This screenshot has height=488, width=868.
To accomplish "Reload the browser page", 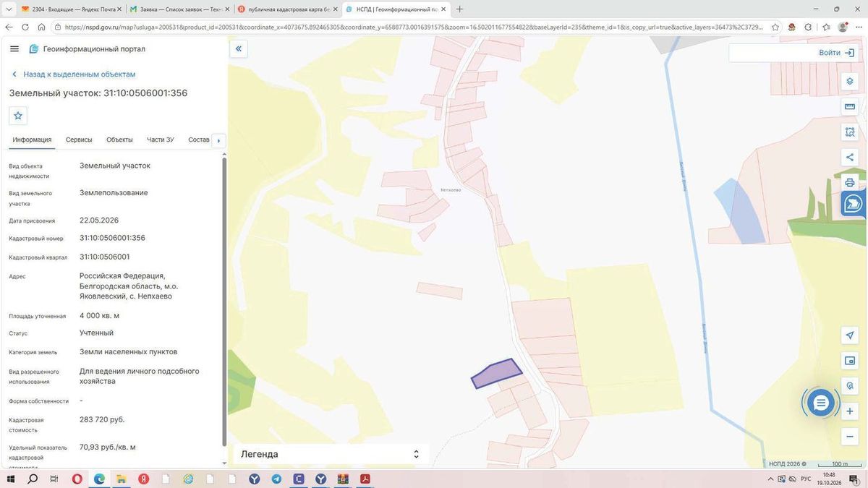I will tap(25, 27).
